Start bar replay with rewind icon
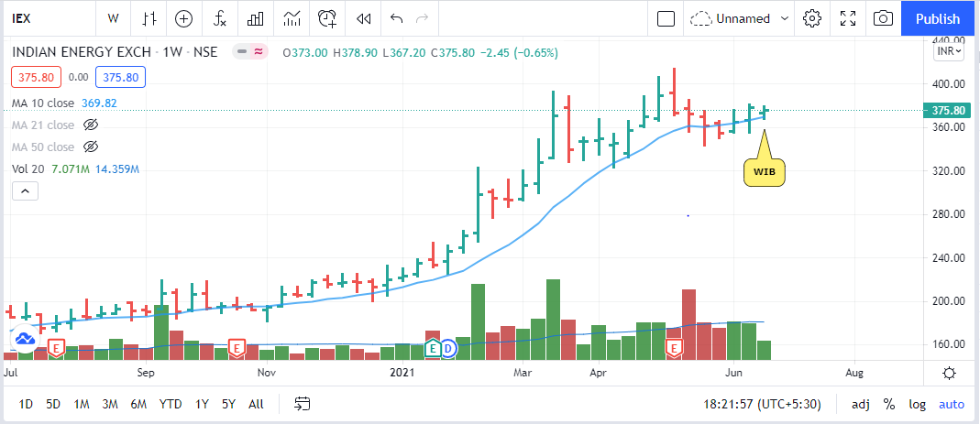980x424 pixels. tap(364, 18)
